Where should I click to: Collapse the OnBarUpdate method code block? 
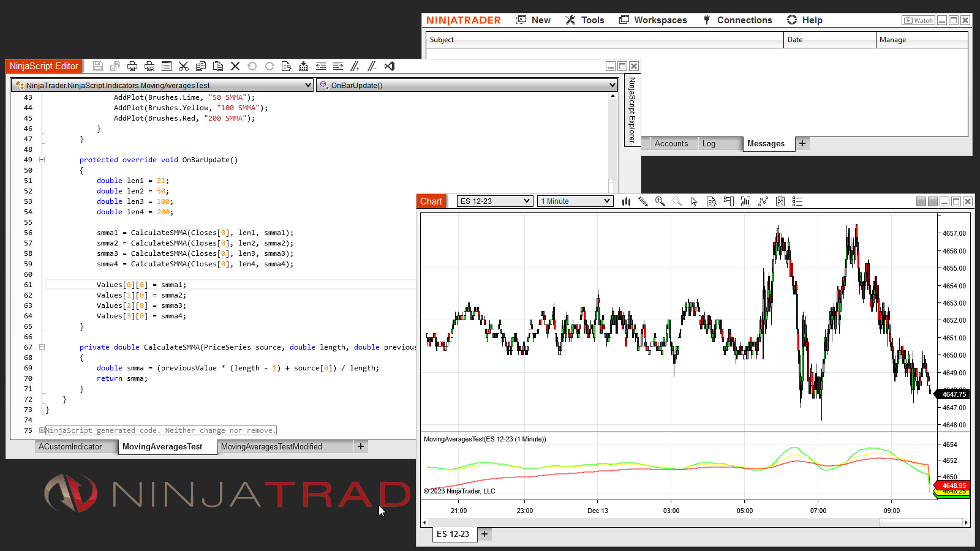point(42,160)
